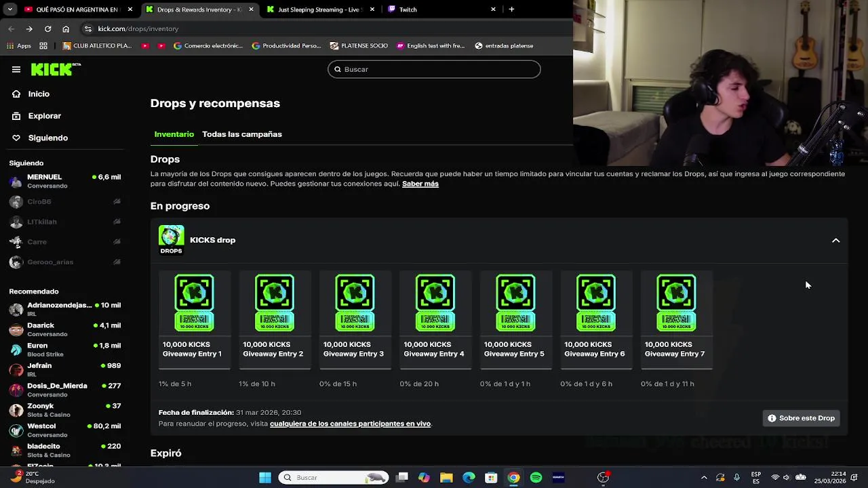Go to Inicio in sidebar
The width and height of the screenshot is (868, 488).
[39, 94]
